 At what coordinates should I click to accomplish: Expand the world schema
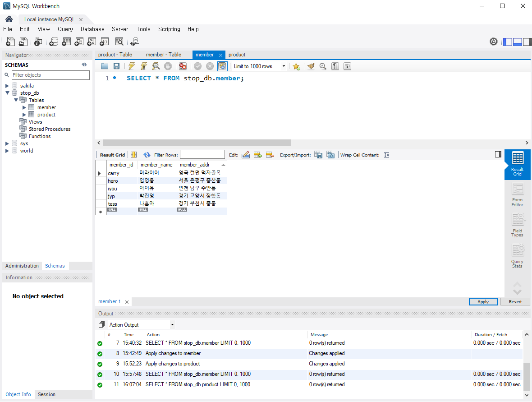(7, 151)
